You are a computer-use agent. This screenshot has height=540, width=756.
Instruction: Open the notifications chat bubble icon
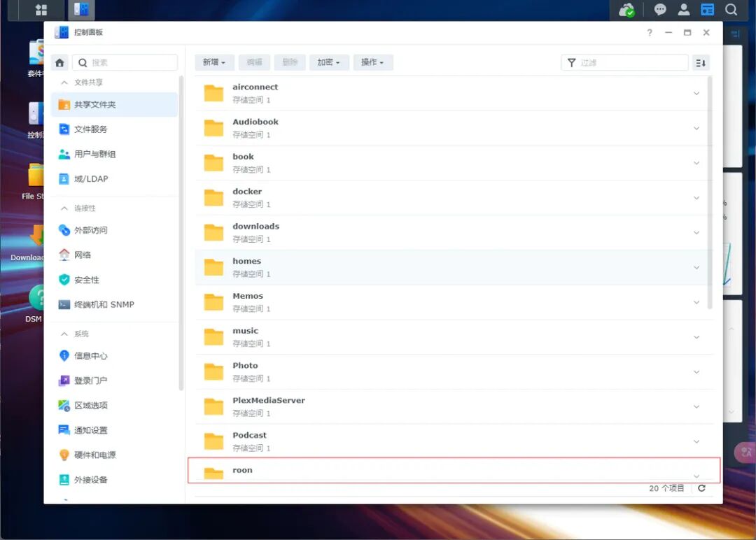[660, 10]
